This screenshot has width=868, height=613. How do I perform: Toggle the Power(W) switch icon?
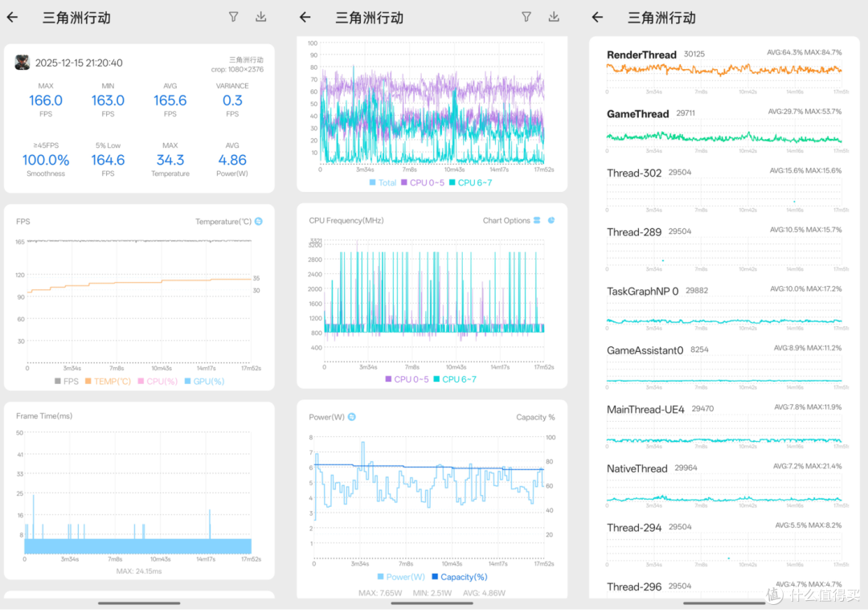pyautogui.click(x=351, y=417)
